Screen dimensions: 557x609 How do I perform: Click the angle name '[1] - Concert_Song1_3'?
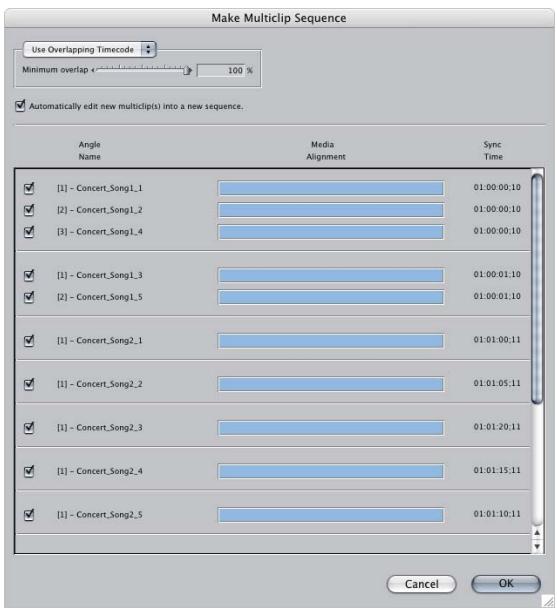(100, 275)
